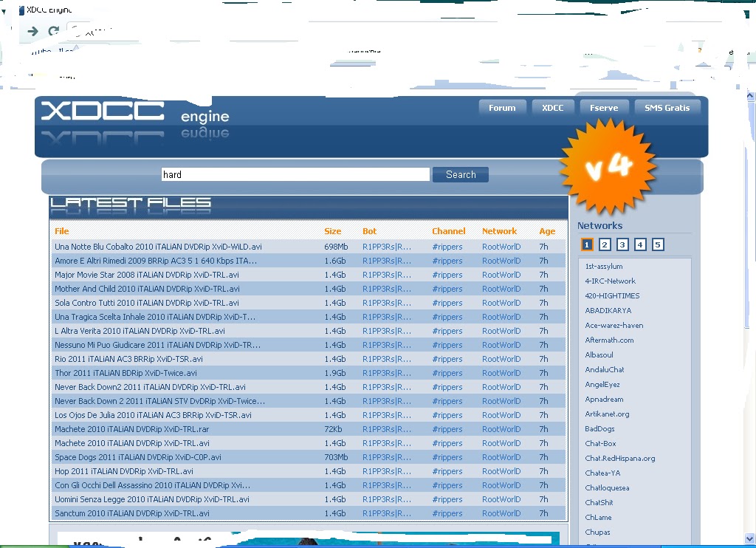Open Una Tragica Scelta Inhale 2010 file
This screenshot has height=548, width=756.
pyautogui.click(x=155, y=316)
